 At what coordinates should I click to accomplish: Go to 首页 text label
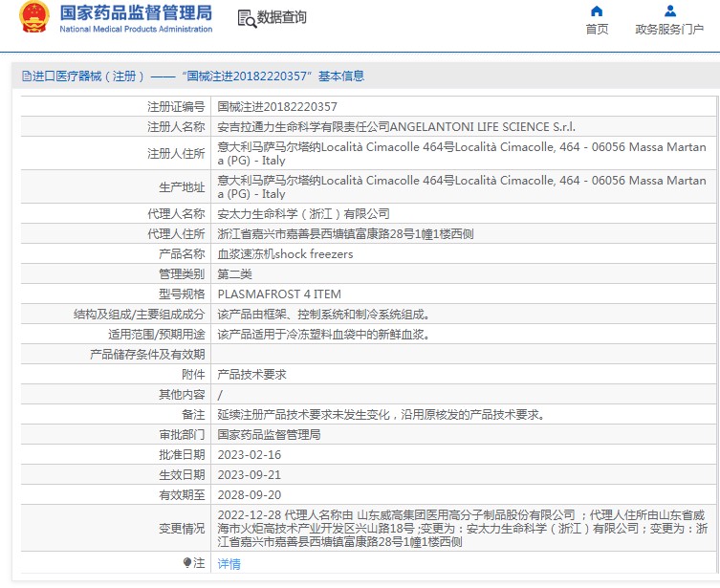point(597,30)
